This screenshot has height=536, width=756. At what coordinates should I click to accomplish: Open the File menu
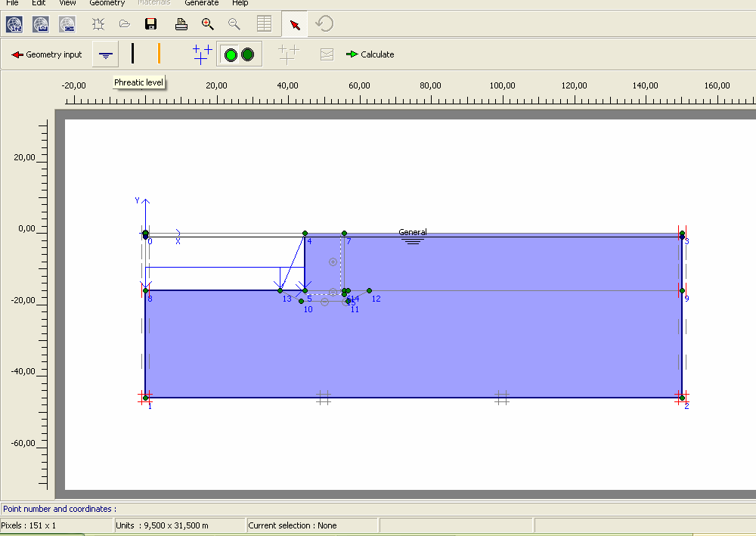click(x=12, y=2)
